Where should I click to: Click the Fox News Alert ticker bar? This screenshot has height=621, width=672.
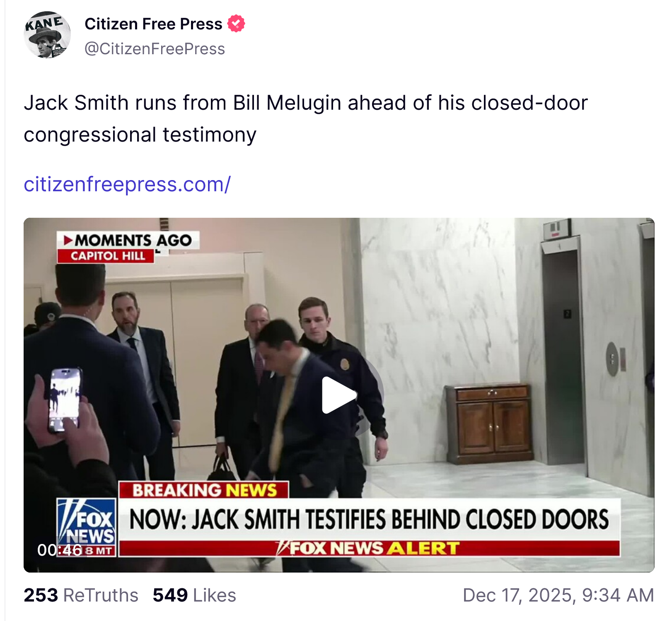[369, 548]
